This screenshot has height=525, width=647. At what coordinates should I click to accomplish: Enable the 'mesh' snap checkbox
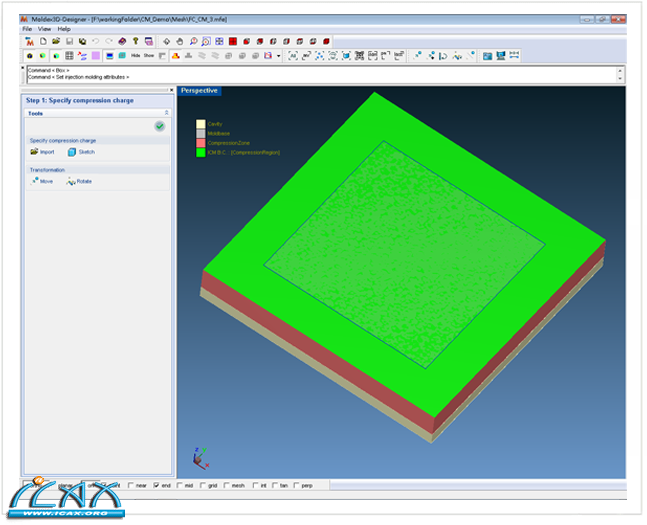[226, 486]
